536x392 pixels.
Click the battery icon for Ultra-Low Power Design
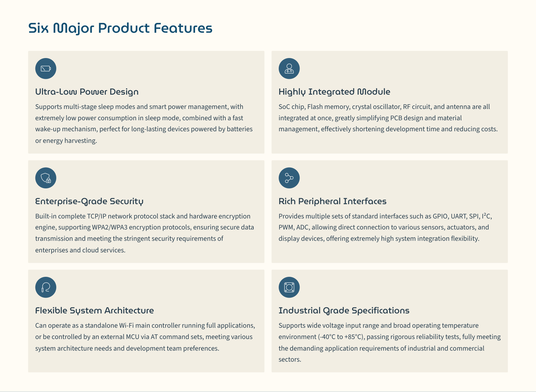[x=46, y=69]
